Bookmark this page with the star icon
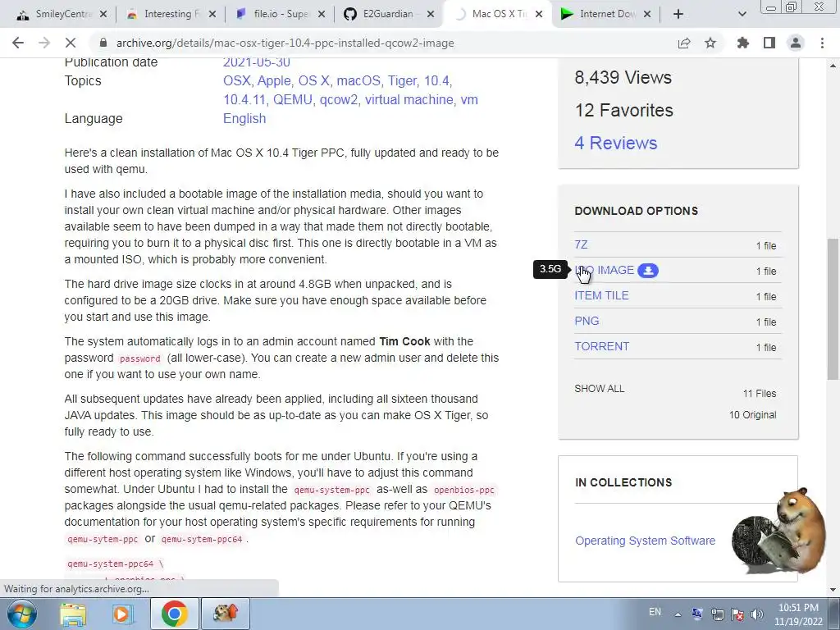The width and height of the screenshot is (840, 630). pyautogui.click(x=710, y=43)
